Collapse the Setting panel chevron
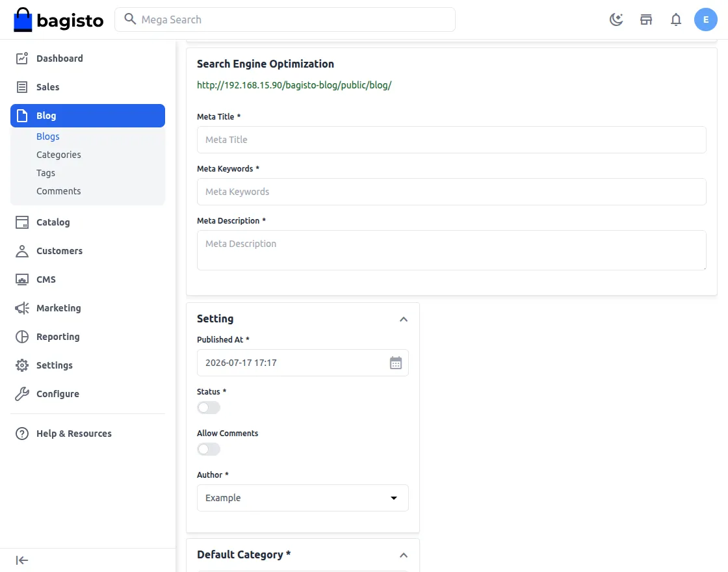Viewport: 728px width, 572px height. coord(404,319)
